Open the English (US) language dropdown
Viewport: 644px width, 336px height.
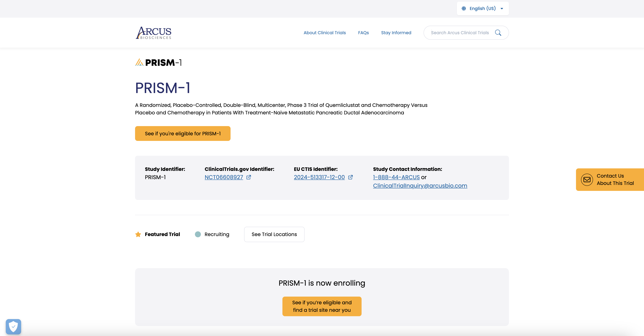(x=482, y=8)
